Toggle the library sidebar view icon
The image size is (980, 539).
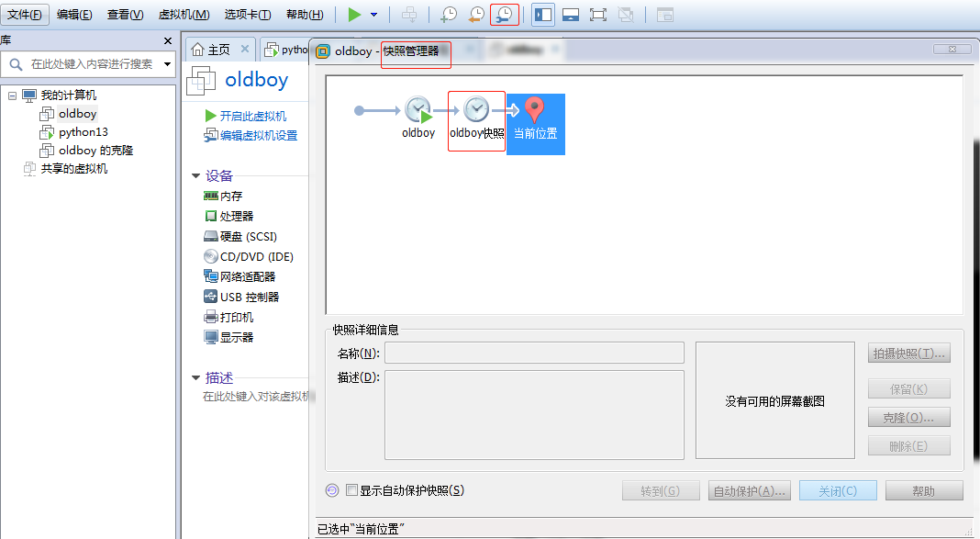coord(543,15)
